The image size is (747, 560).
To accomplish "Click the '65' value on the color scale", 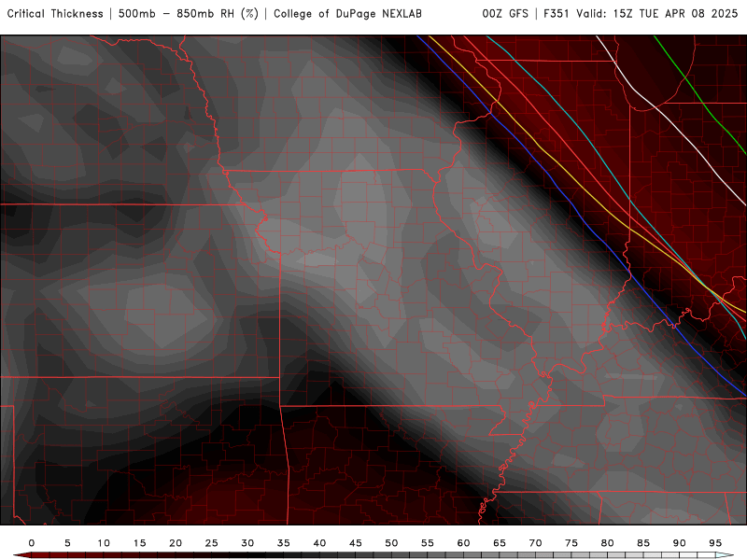I will coord(500,543).
